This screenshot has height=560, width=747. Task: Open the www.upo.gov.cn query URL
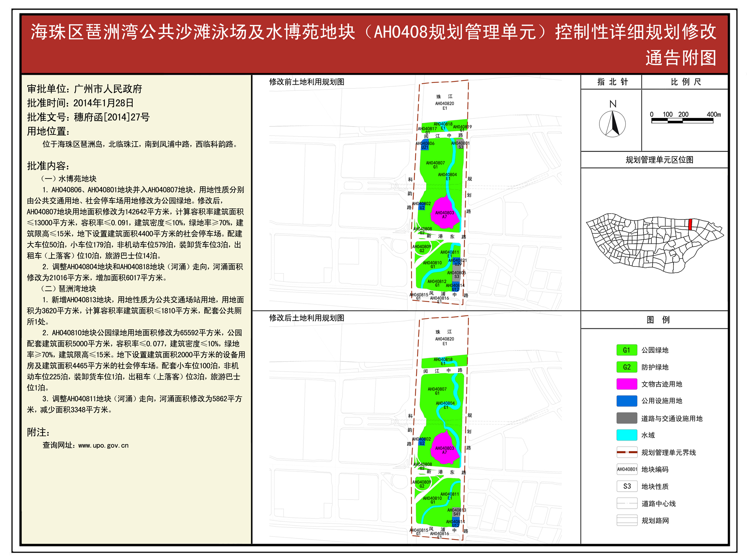coord(103,445)
